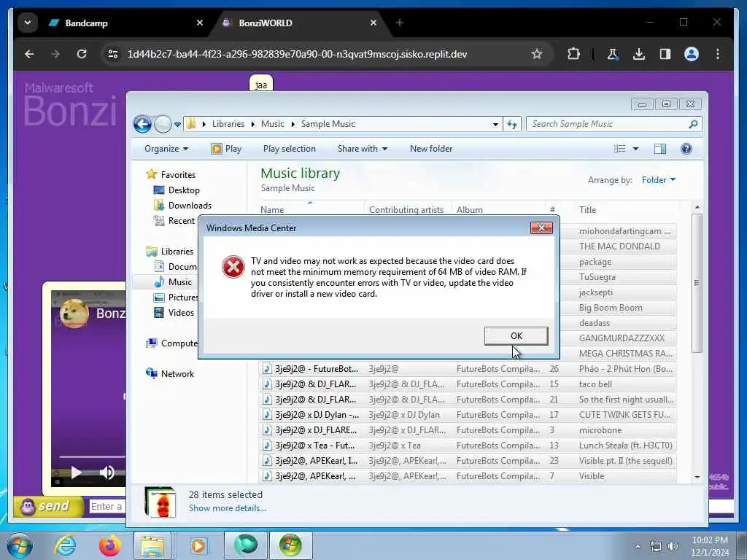
Task: Open the browser profile icon
Action: click(692, 54)
